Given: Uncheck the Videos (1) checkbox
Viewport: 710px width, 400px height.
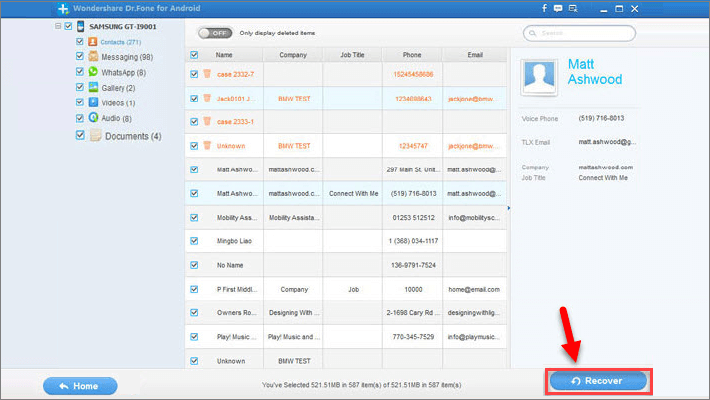Looking at the screenshot, I should pos(80,102).
